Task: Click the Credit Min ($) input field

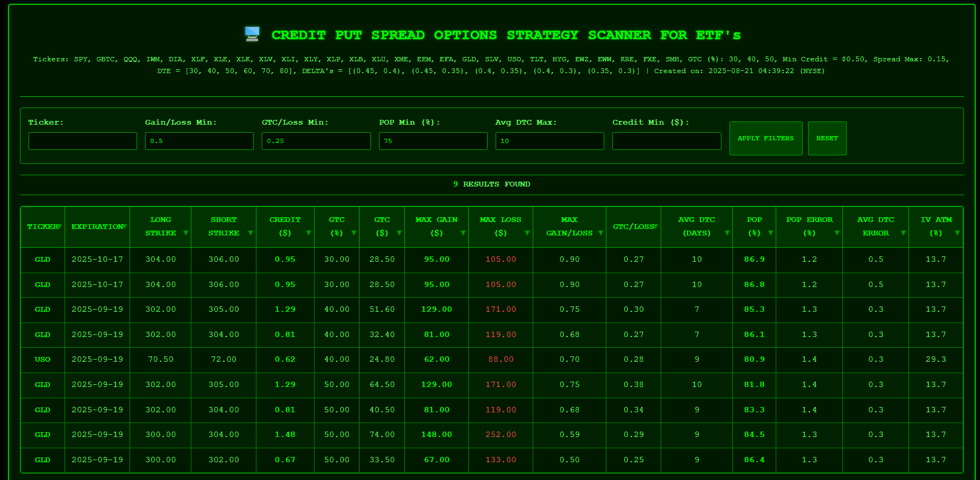Action: click(667, 141)
